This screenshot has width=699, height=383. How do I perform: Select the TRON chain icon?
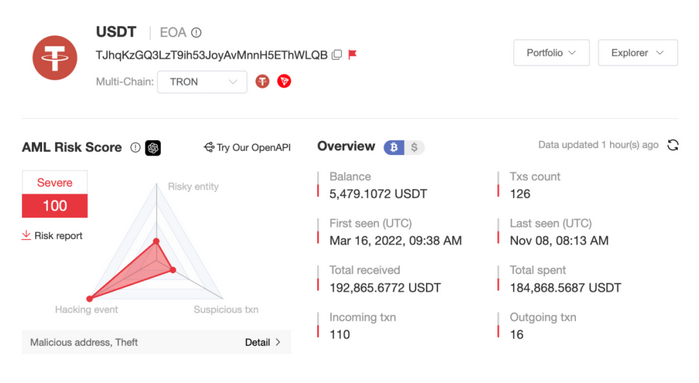point(284,81)
